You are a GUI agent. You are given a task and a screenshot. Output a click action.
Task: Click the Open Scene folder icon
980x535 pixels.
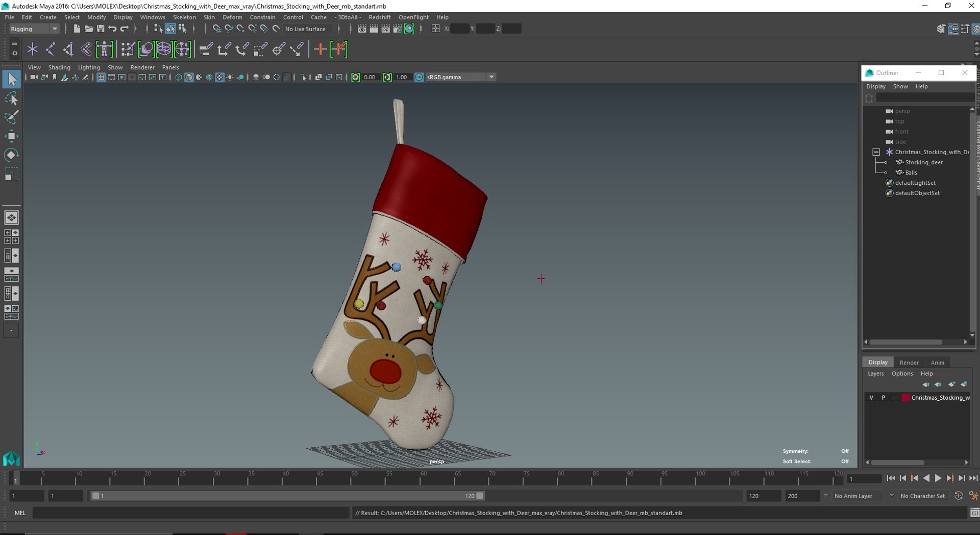point(88,29)
